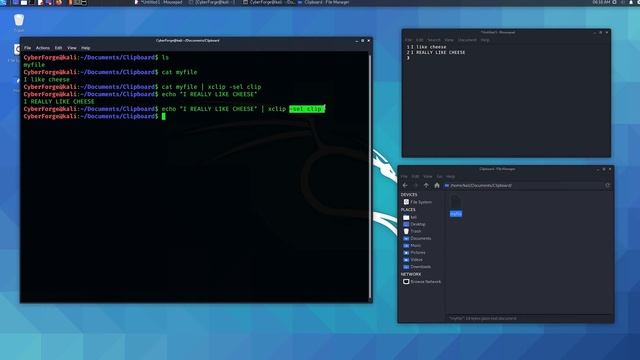This screenshot has width=640, height=360.
Task: Select the kali home place in sidebar
Action: (x=410, y=217)
